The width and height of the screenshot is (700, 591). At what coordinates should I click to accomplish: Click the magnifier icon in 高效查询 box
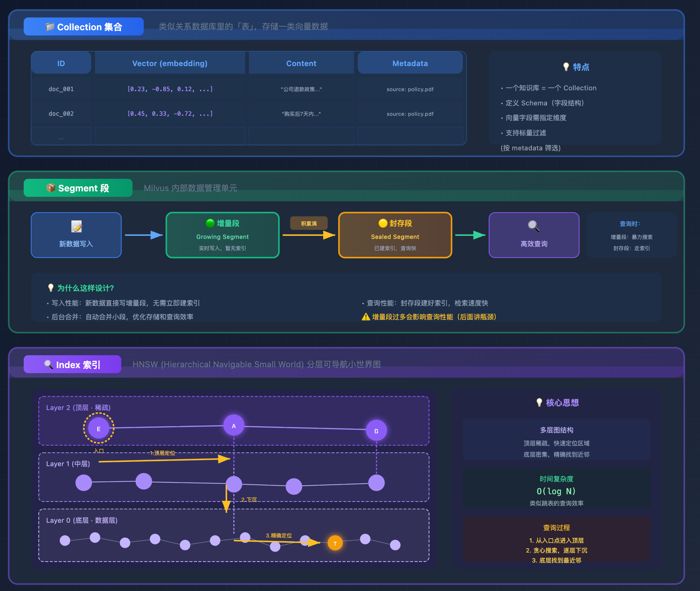tap(534, 226)
